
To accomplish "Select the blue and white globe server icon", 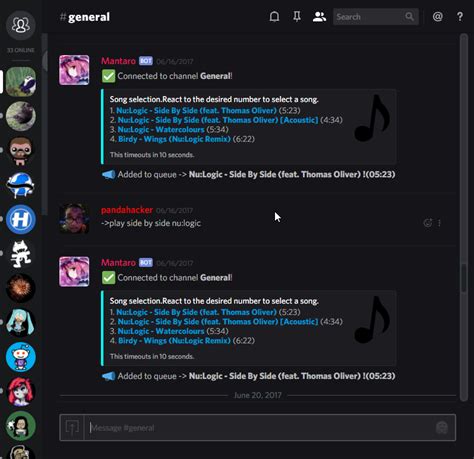I will tap(21, 185).
